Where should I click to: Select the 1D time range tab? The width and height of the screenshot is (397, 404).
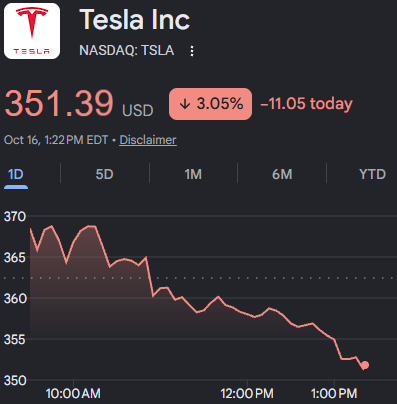16,174
